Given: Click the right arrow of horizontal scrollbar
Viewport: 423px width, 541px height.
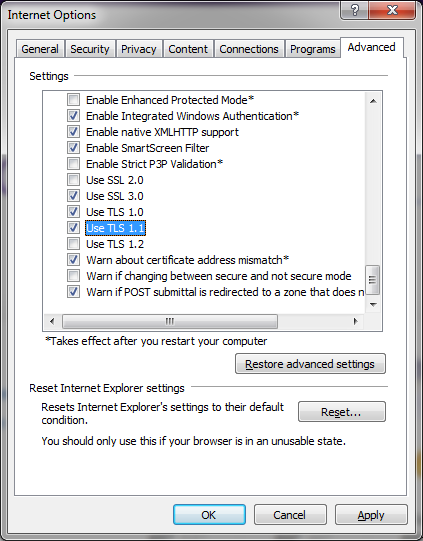Looking at the screenshot, I should coord(355,322).
